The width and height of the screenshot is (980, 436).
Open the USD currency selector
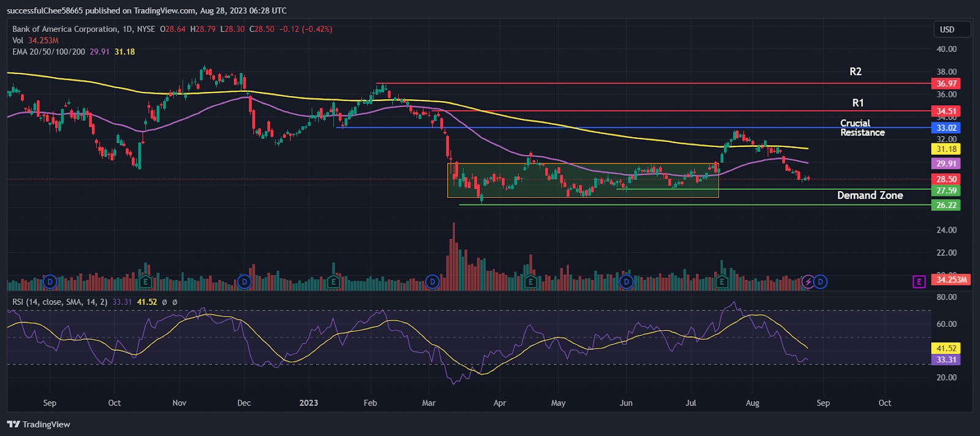click(x=952, y=29)
